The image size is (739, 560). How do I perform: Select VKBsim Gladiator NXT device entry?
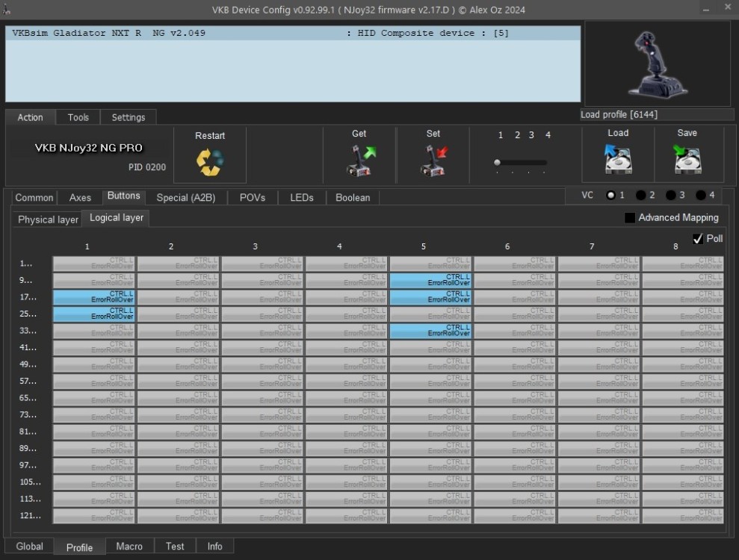coord(109,34)
